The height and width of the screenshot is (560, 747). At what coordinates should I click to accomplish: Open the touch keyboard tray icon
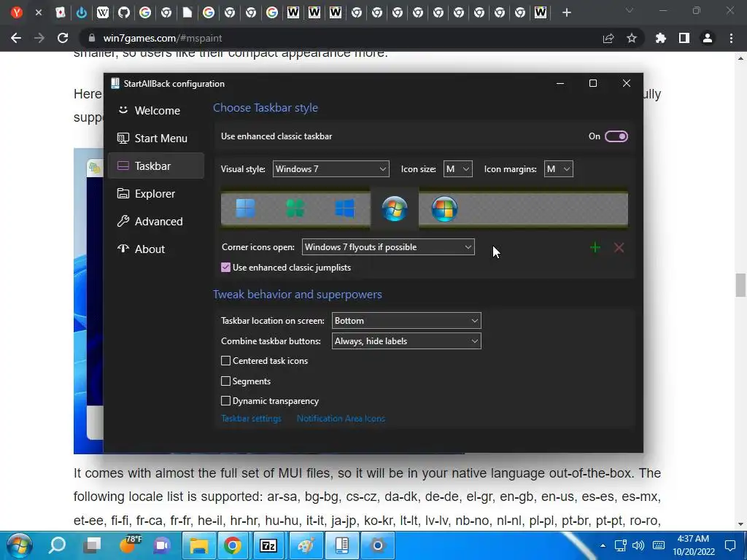[x=659, y=545]
